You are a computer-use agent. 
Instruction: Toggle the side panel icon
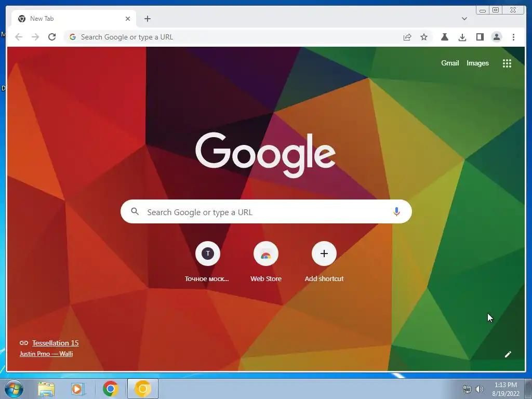(x=480, y=37)
